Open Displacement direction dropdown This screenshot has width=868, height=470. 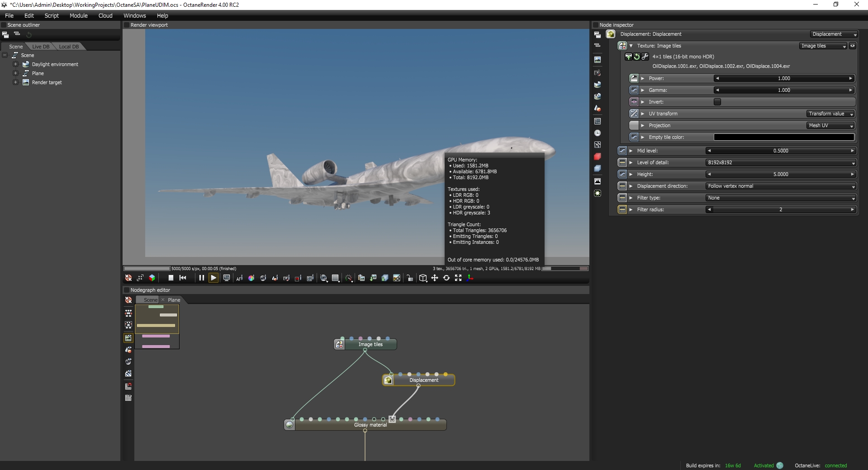[781, 186]
